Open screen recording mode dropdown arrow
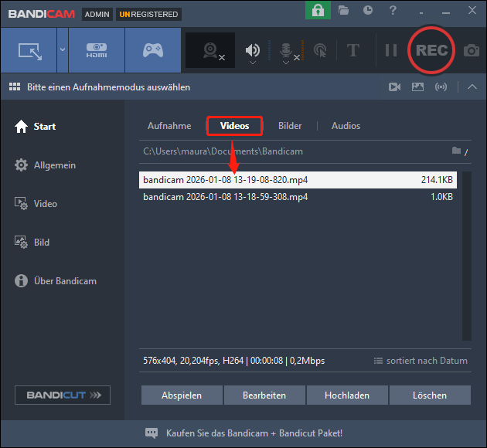The width and height of the screenshot is (487, 448). click(x=63, y=50)
